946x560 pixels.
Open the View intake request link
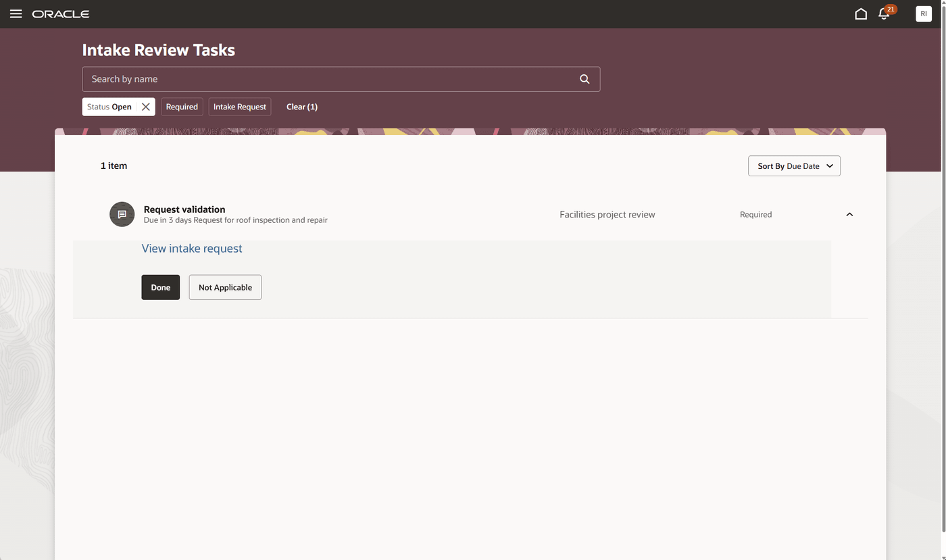pos(192,249)
